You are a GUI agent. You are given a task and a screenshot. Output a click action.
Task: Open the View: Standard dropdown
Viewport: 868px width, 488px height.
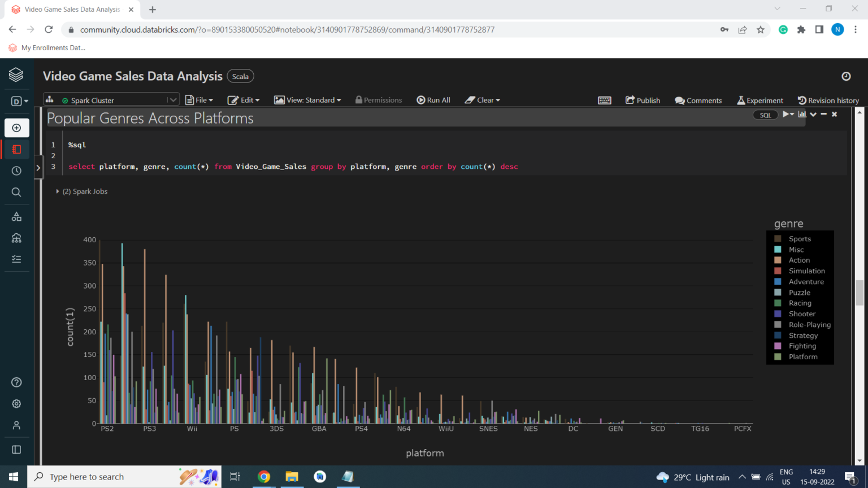tap(308, 100)
